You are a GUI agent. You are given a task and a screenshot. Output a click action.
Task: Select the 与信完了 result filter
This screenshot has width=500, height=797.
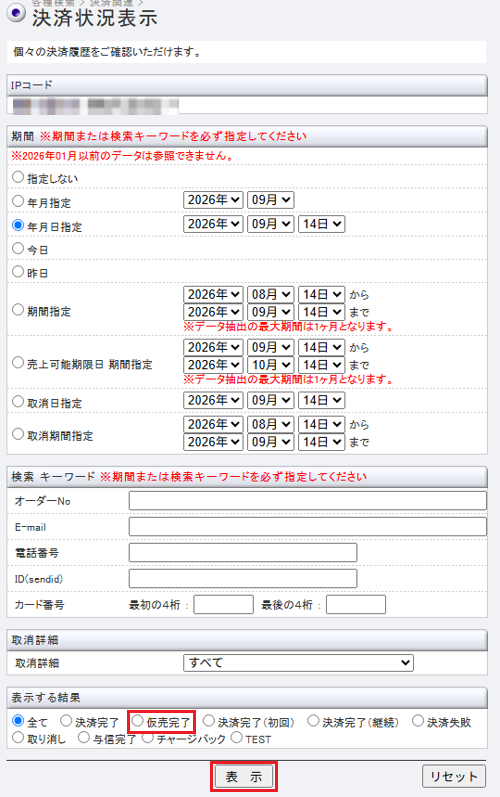[x=83, y=737]
